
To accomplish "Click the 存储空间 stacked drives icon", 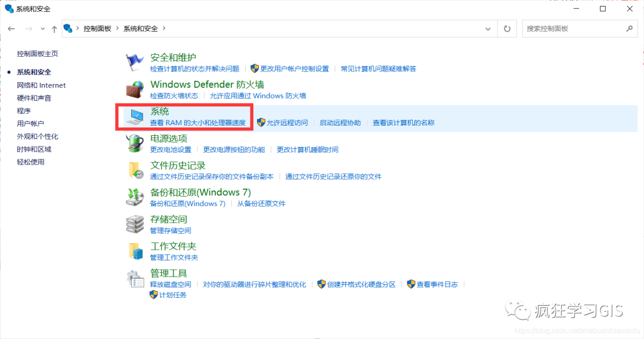I will (135, 225).
